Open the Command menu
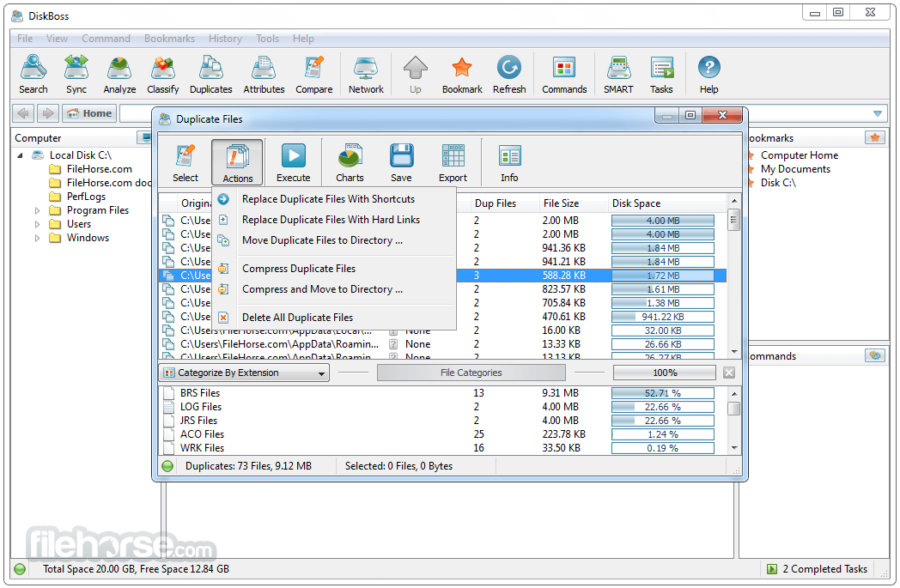900x588 pixels. tap(106, 39)
